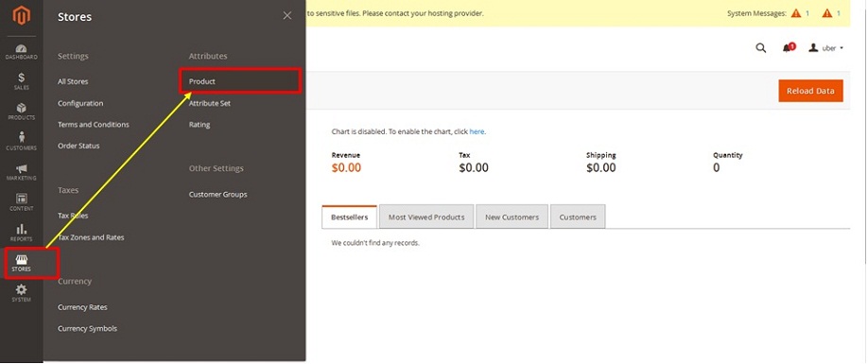This screenshot has width=868, height=364.
Task: Switch to the New Customers tab
Action: (x=512, y=217)
